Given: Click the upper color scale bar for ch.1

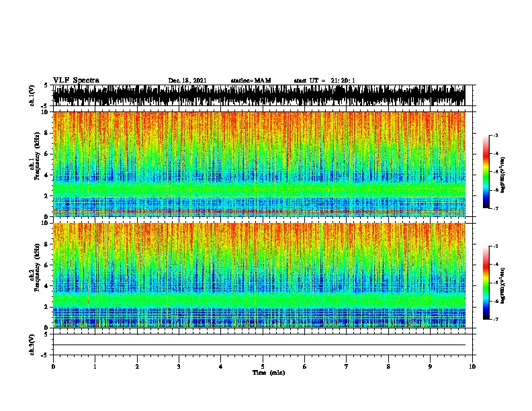Looking at the screenshot, I should click(486, 172).
